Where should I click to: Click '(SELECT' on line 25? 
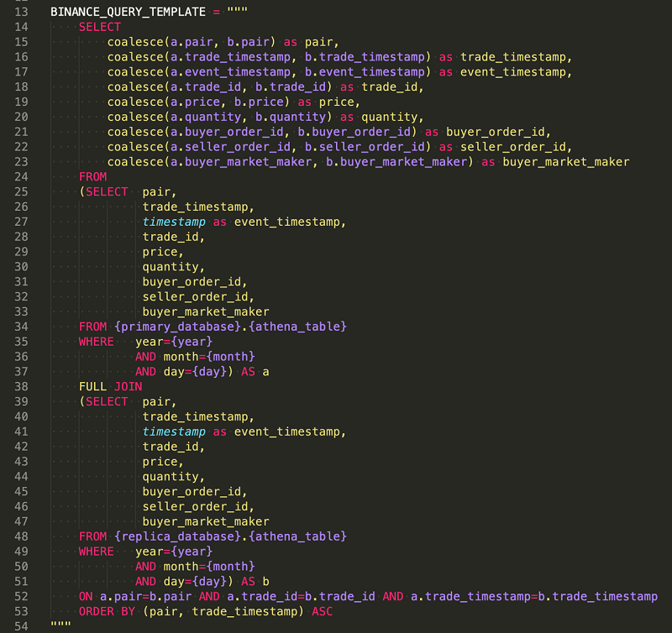[103, 192]
